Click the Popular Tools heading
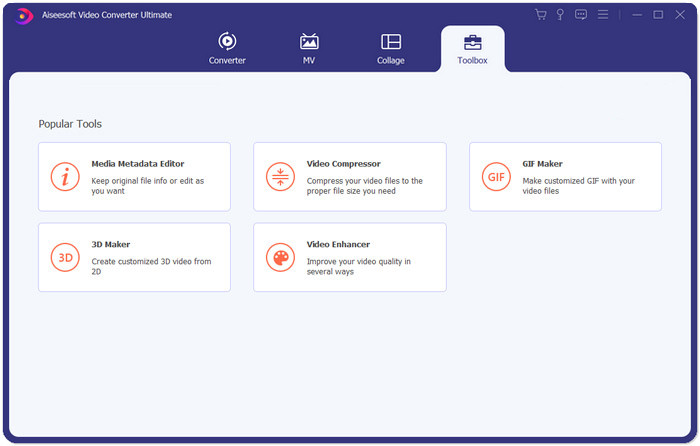Image resolution: width=700 pixels, height=446 pixels. (x=70, y=124)
